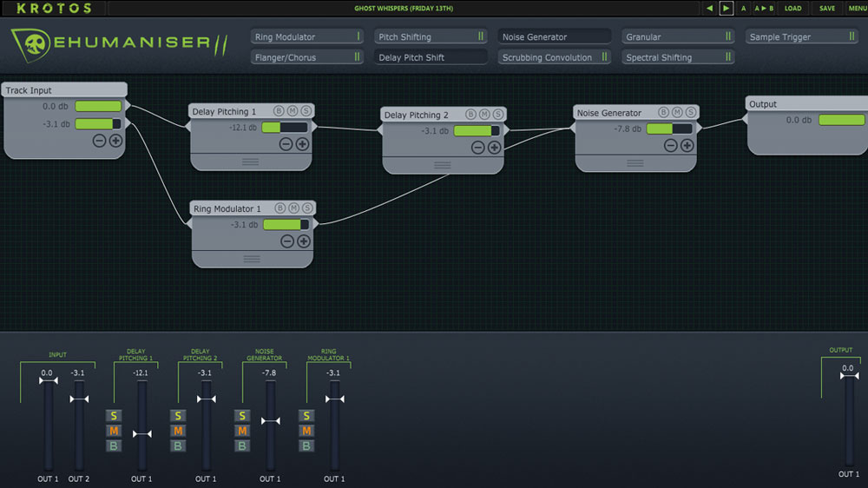
Task: Expand Ring Modulator 1 node drawer handle
Action: tap(251, 259)
